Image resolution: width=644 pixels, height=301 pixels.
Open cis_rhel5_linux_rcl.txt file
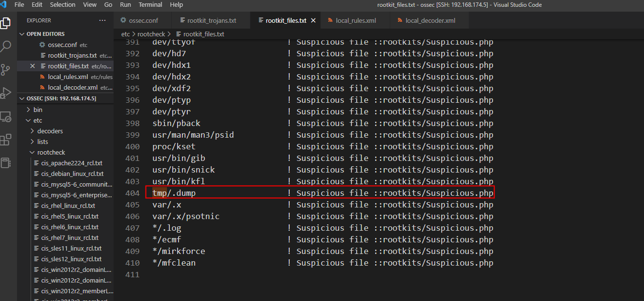tap(70, 216)
